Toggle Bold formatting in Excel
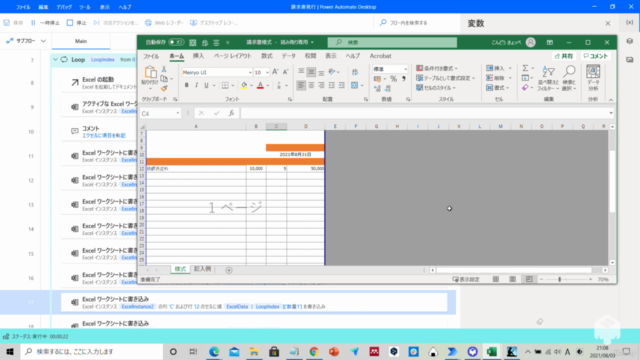 pos(187,85)
